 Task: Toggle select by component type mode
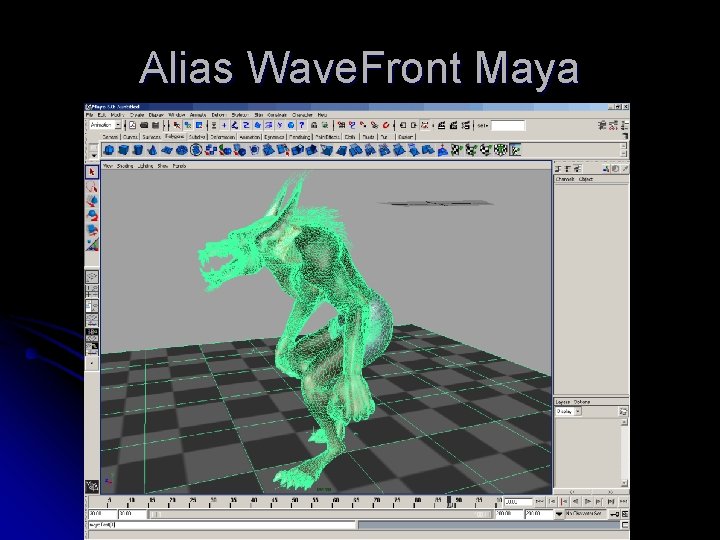coord(199,125)
